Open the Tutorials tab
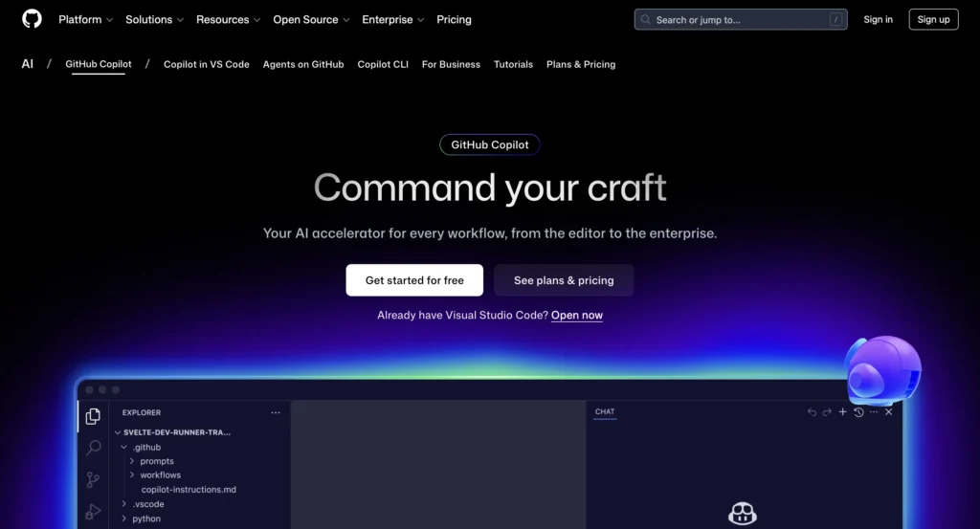Image resolution: width=980 pixels, height=529 pixels. pos(513,64)
